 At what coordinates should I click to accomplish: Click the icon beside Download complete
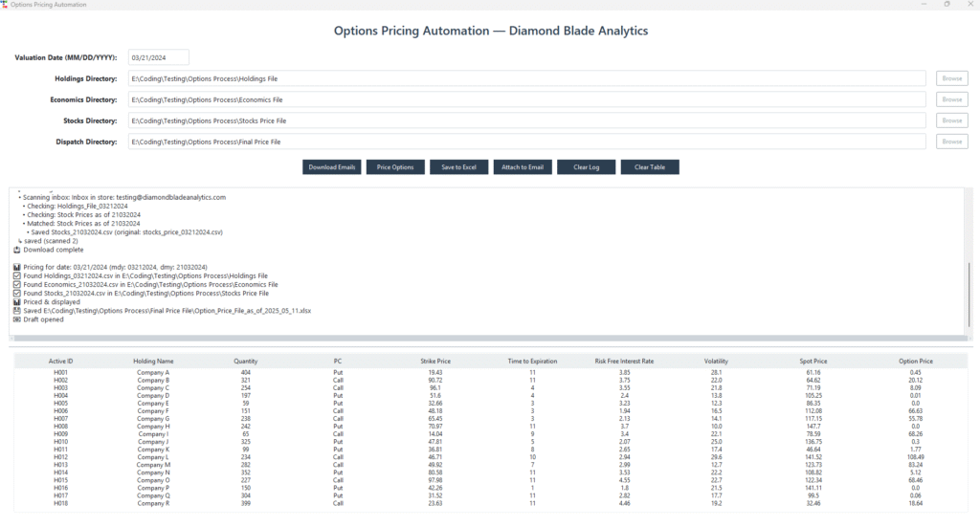[17, 250]
